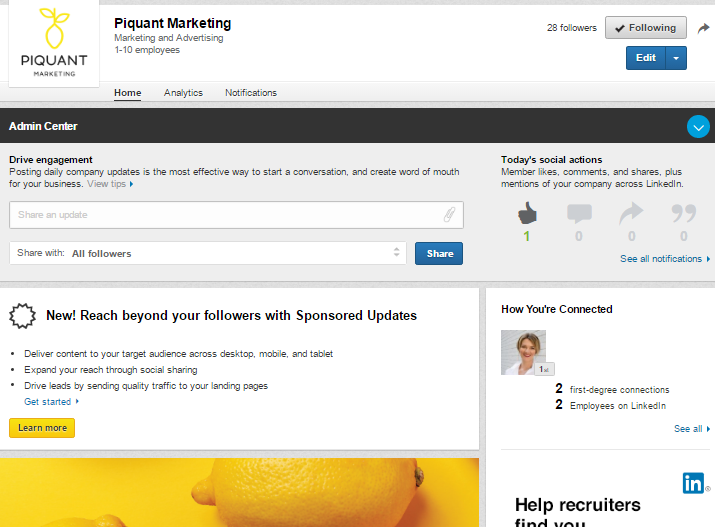The image size is (715, 527).
Task: Click the comments speech bubble icon
Action: click(x=579, y=213)
